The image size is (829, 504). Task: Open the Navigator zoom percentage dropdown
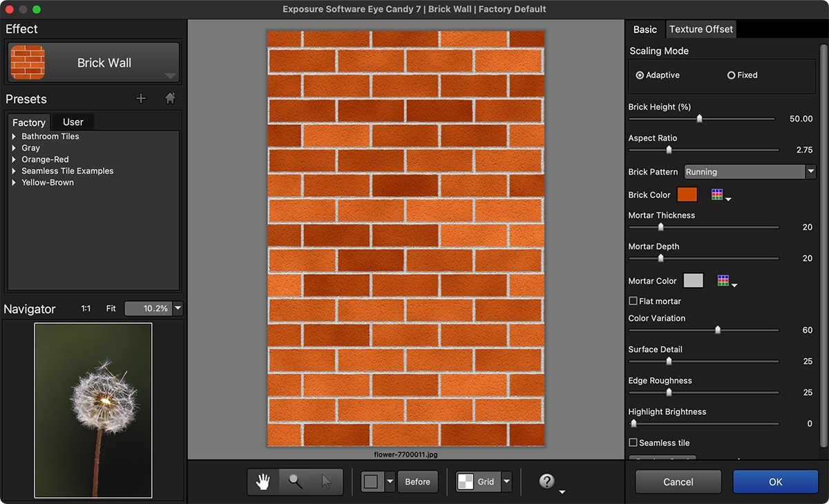178,309
